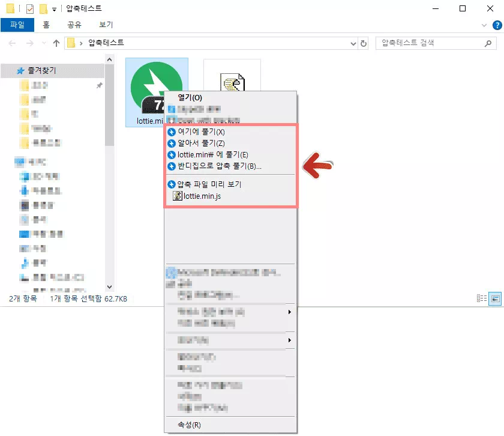The image size is (504, 436).
Task: Click the quick access properties checkmark icon
Action: pos(30,8)
